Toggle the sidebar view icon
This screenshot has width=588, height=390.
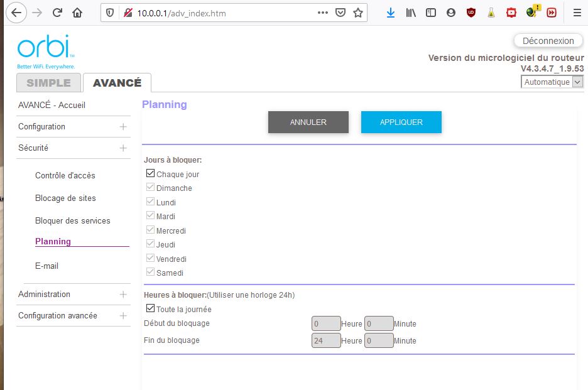coord(431,13)
